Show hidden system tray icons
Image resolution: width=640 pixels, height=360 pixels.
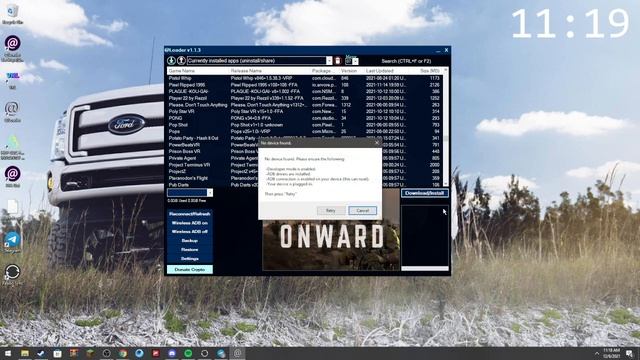tap(597, 353)
